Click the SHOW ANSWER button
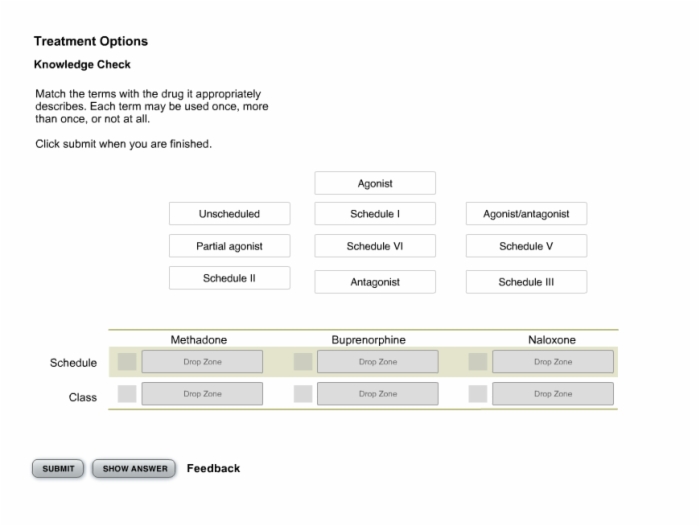This screenshot has height=526, width=700. coord(134,468)
